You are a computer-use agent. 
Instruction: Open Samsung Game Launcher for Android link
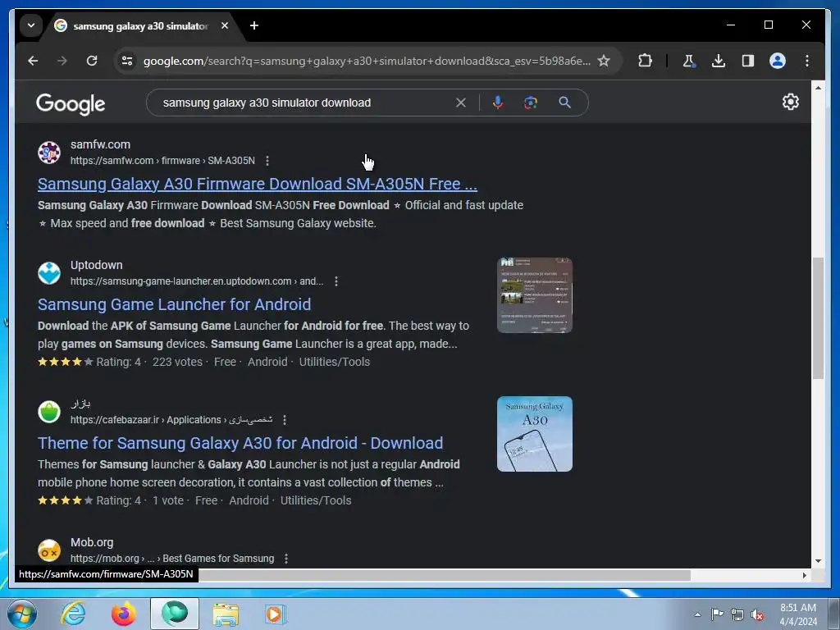(174, 304)
